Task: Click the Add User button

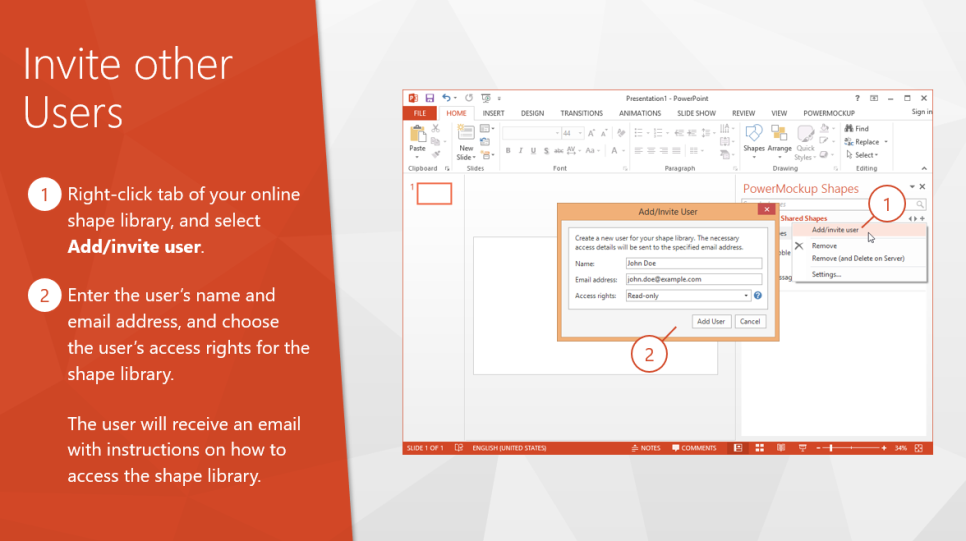Action: [x=710, y=322]
